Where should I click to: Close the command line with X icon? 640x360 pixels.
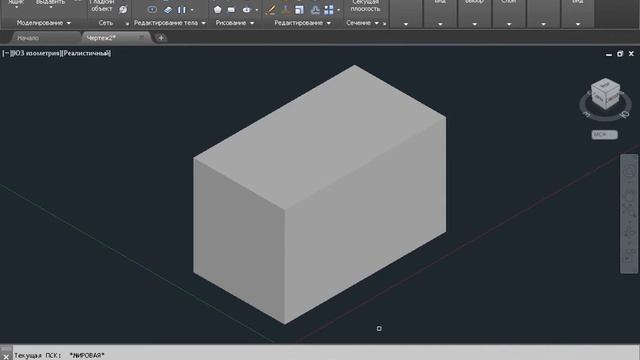click(x=6, y=356)
